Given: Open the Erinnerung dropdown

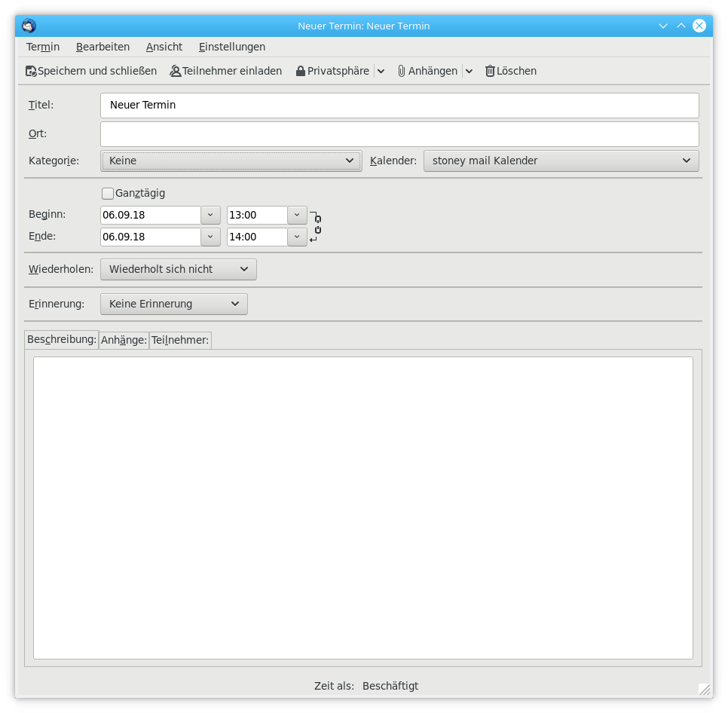Looking at the screenshot, I should click(174, 304).
